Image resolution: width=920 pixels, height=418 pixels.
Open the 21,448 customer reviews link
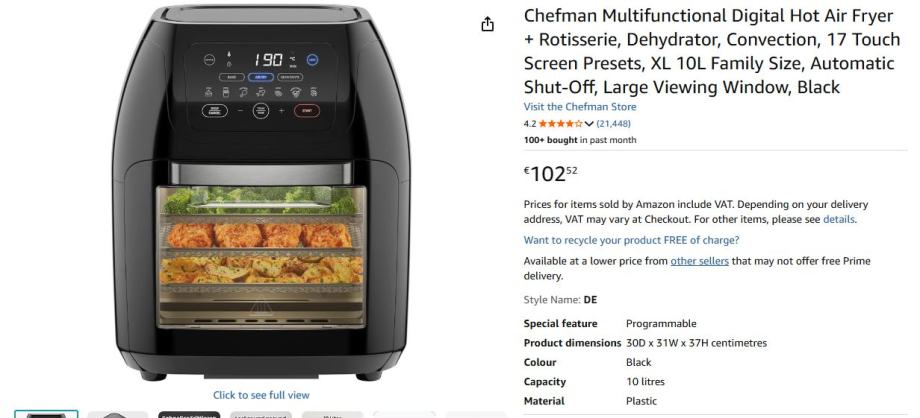click(x=614, y=124)
